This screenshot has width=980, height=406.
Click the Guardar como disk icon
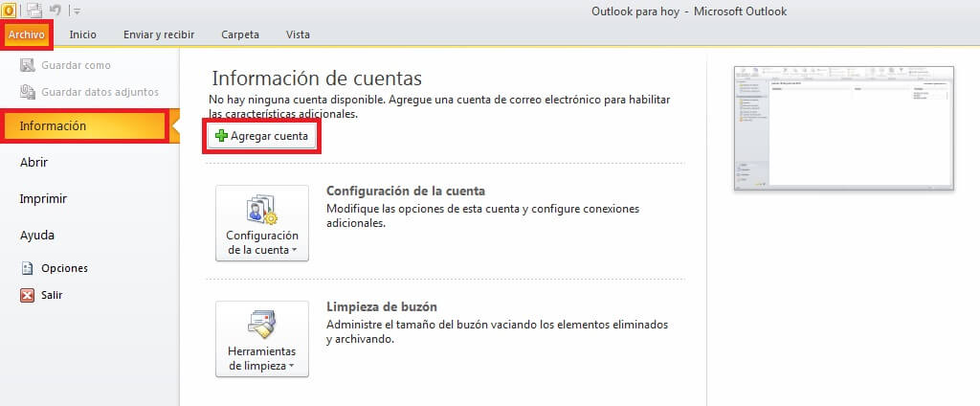(x=28, y=65)
